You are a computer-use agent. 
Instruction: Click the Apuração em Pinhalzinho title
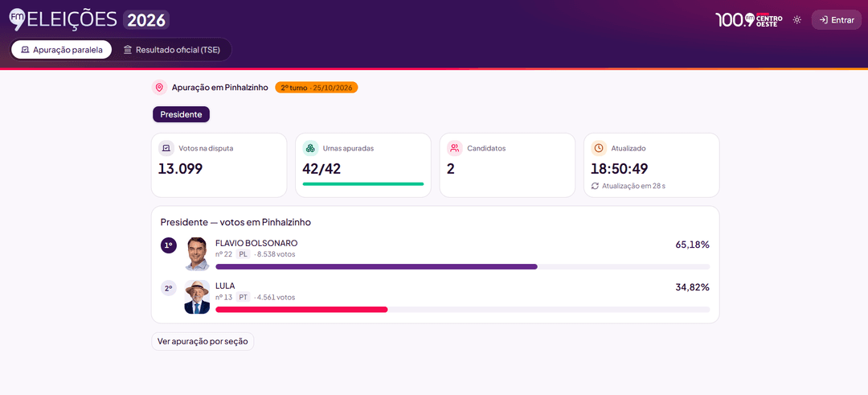click(x=219, y=88)
